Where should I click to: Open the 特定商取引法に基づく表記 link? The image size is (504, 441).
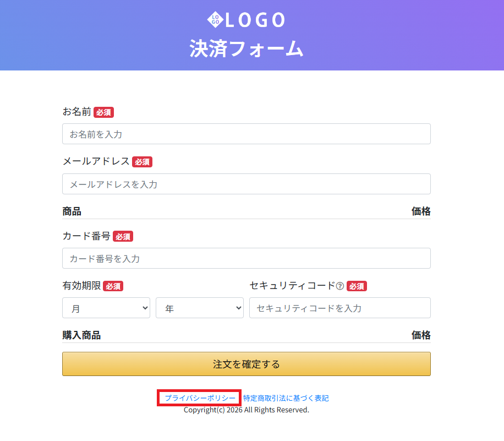(286, 398)
